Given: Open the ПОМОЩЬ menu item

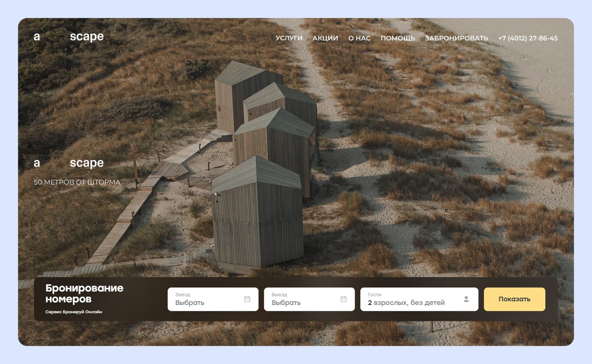Looking at the screenshot, I should [x=398, y=38].
